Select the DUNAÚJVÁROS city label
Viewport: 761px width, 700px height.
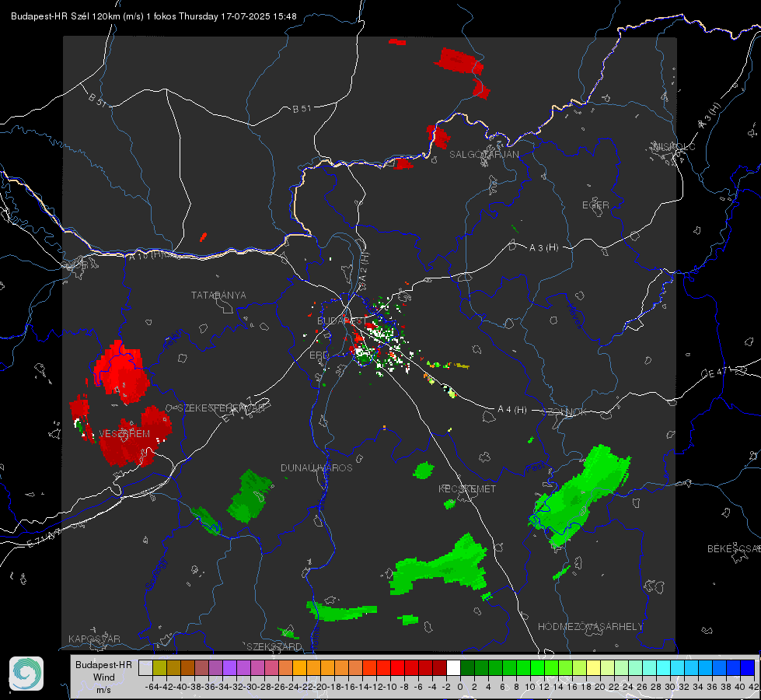(x=316, y=467)
